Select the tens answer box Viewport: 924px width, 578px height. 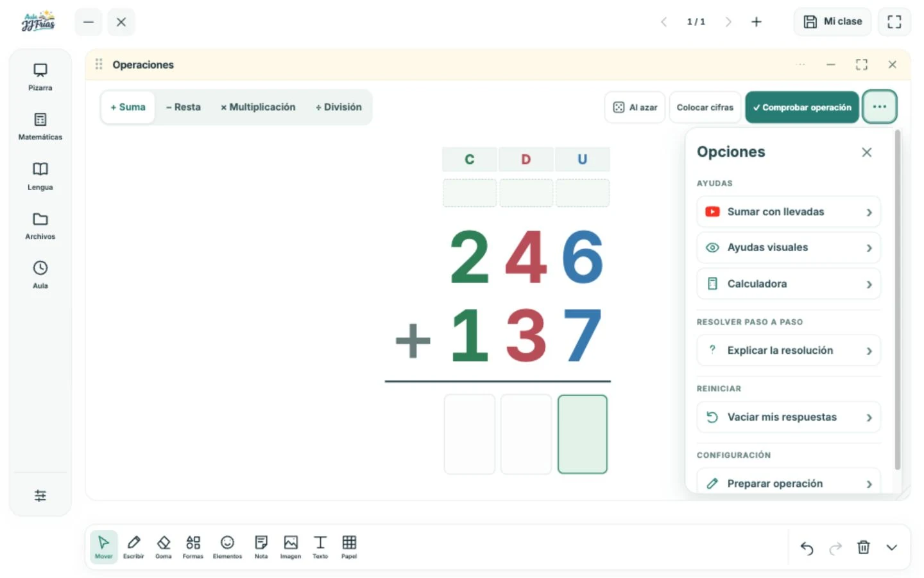(526, 434)
